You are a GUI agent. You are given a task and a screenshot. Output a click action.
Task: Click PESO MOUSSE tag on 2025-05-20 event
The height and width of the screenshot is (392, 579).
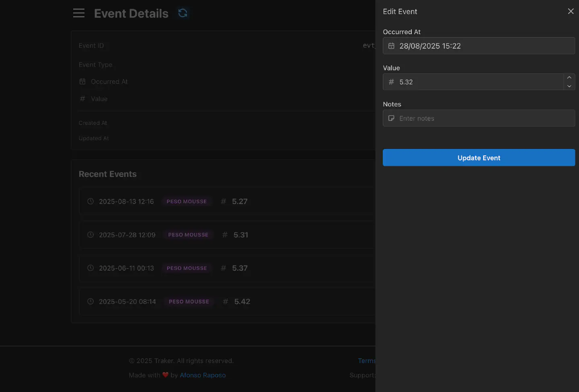coord(189,301)
